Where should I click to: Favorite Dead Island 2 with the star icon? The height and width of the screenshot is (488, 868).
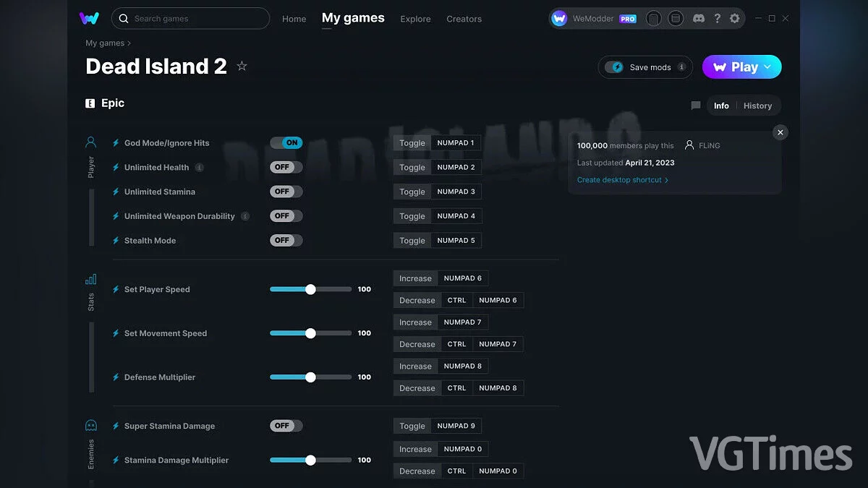tap(242, 66)
